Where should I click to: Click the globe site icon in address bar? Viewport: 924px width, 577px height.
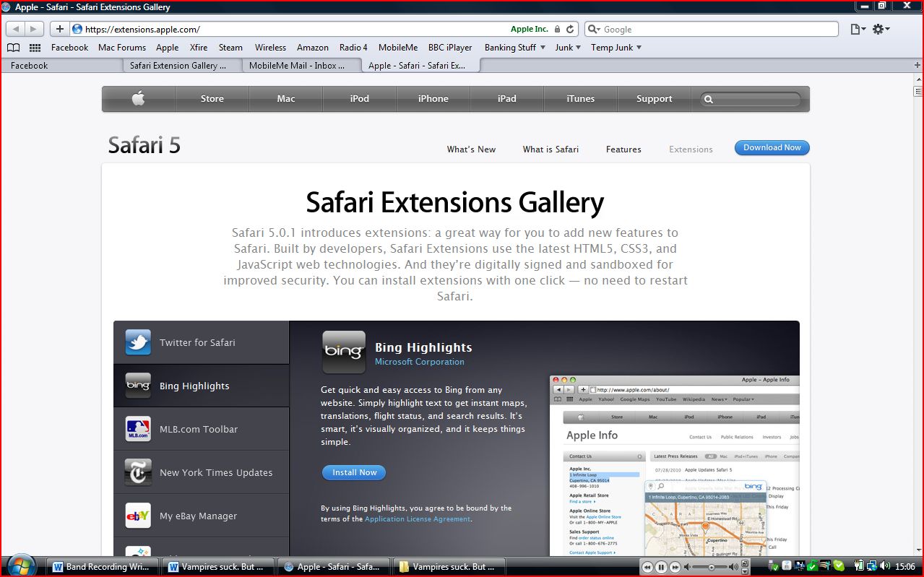pos(77,30)
